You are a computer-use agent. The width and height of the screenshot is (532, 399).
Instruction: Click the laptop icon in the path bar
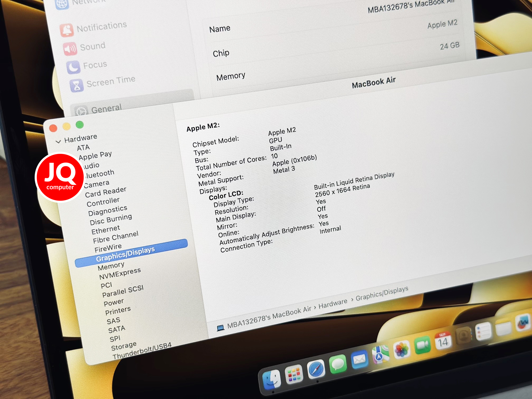click(x=220, y=328)
